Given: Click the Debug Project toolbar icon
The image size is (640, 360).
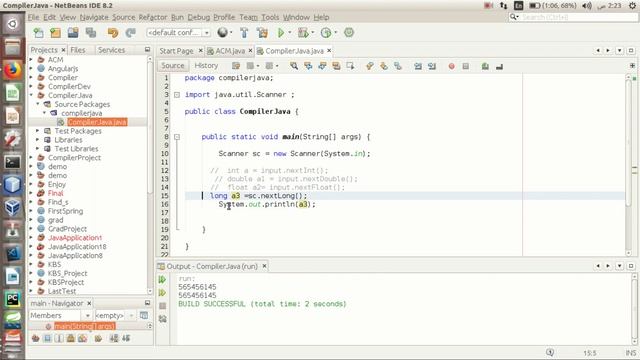Looking at the screenshot, I should pyautogui.click(x=303, y=33).
